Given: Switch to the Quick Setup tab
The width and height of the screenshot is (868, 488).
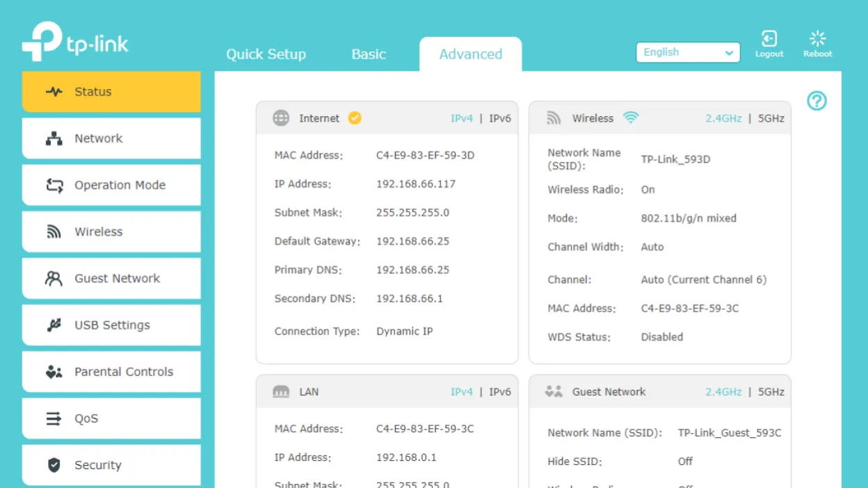Looking at the screenshot, I should [x=266, y=54].
